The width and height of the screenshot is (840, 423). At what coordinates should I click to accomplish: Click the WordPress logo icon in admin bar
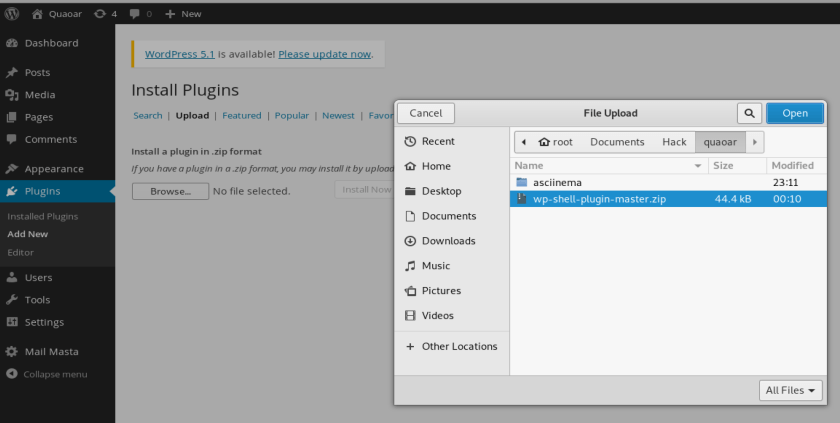coord(12,14)
